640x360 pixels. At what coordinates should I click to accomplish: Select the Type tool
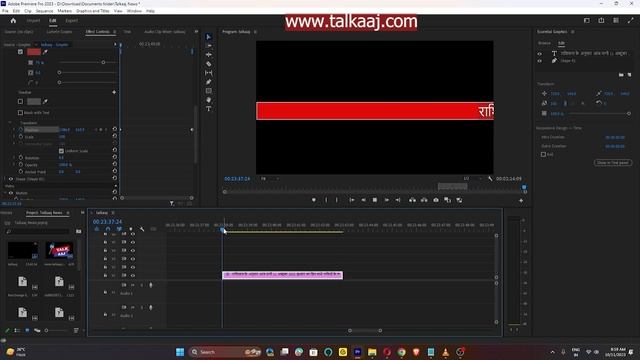pos(209,109)
